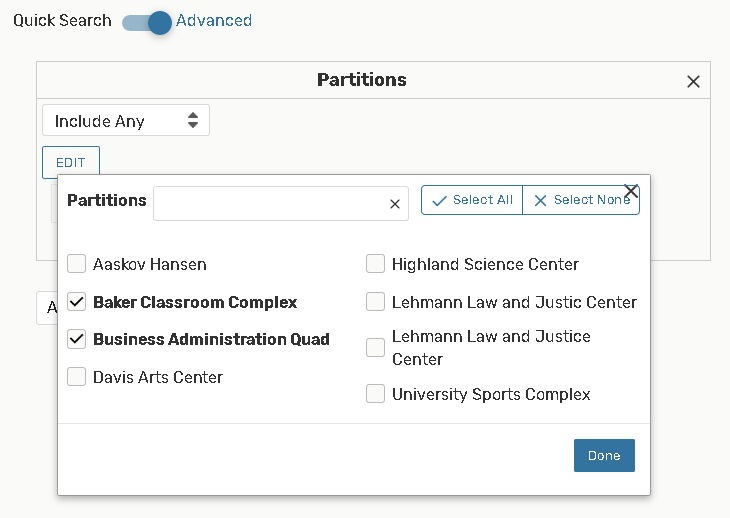The width and height of the screenshot is (730, 518).
Task: Click the Advanced label link
Action: pos(214,20)
